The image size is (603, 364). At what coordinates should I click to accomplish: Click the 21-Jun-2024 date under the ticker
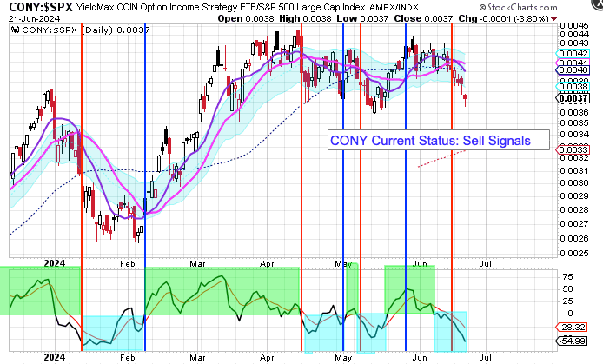click(x=29, y=18)
